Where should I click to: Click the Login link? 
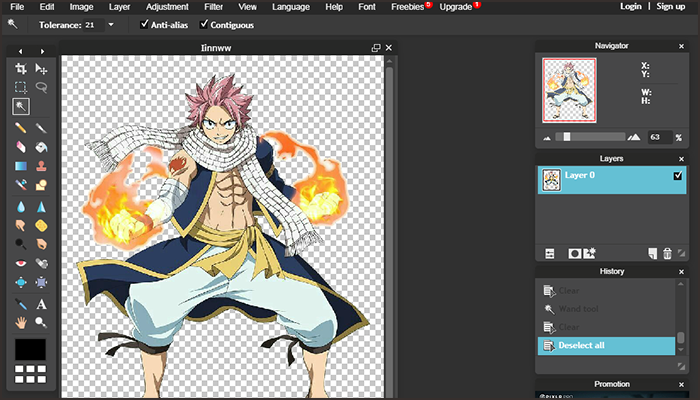(x=630, y=6)
